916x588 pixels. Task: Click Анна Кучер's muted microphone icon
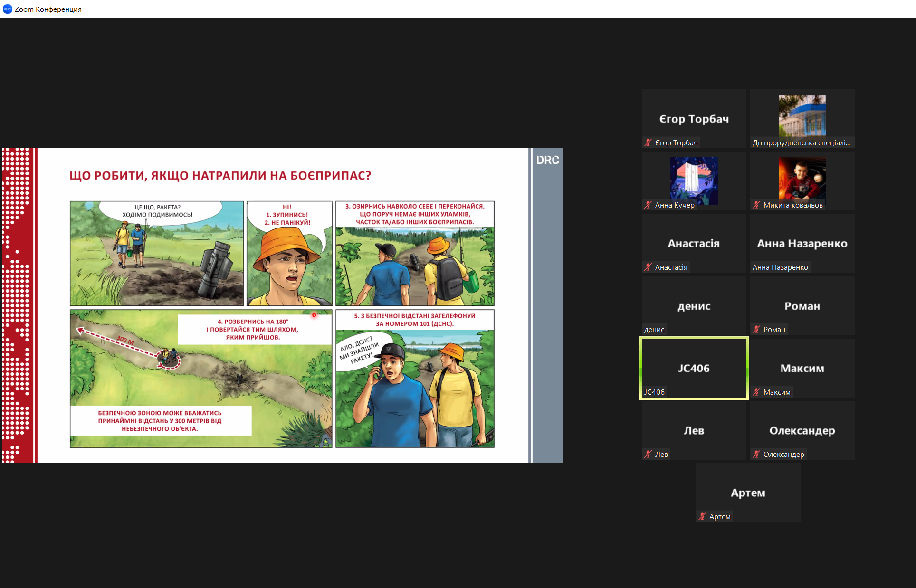pyautogui.click(x=648, y=205)
